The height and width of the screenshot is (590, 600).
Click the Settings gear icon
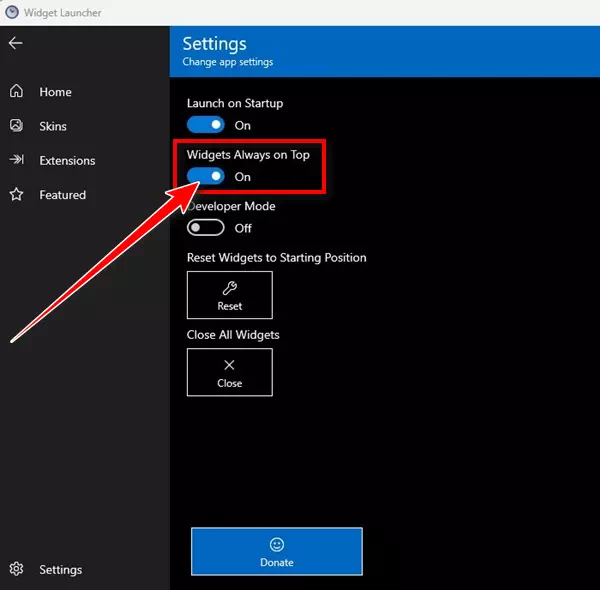[x=16, y=569]
